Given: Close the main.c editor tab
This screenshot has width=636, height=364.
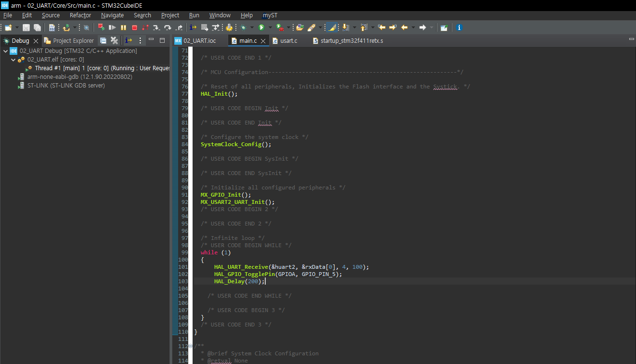Looking at the screenshot, I should pos(263,41).
